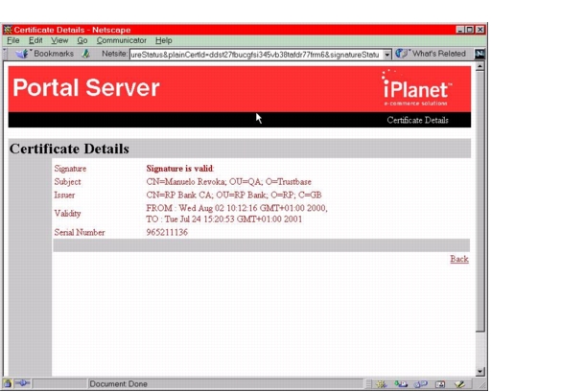
Task: Open the Newsgroups component bar icon
Action: click(421, 383)
